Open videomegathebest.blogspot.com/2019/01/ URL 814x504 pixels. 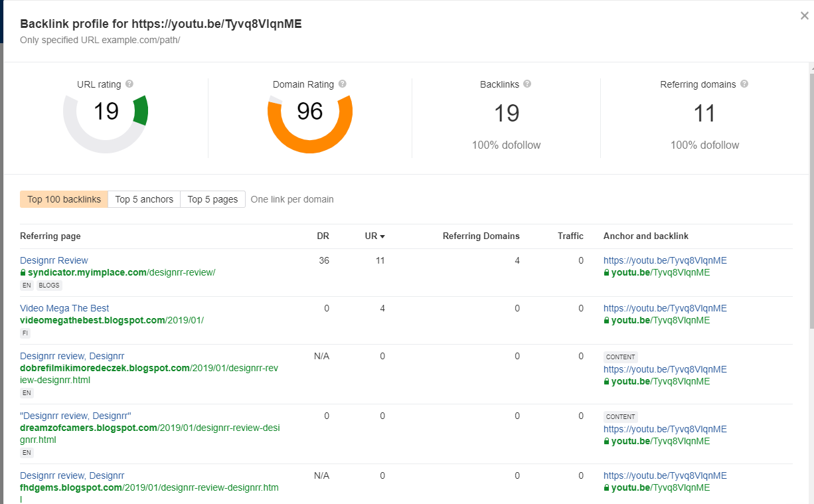[112, 320]
